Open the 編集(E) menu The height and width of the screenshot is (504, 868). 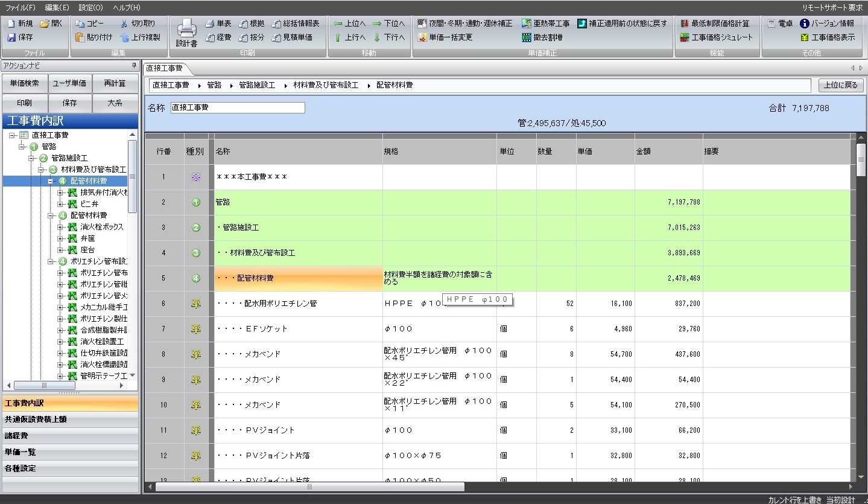point(57,7)
